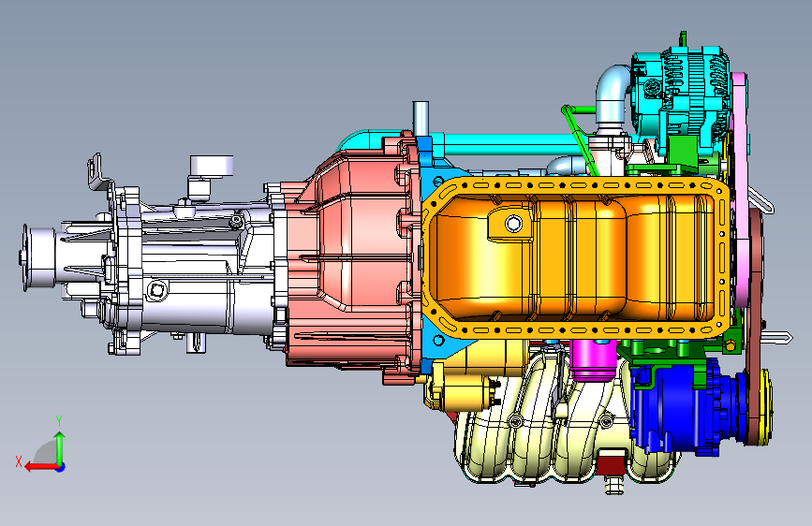Select the white transmission gearbox housing
Viewport: 812px width, 526px height.
coord(202,270)
